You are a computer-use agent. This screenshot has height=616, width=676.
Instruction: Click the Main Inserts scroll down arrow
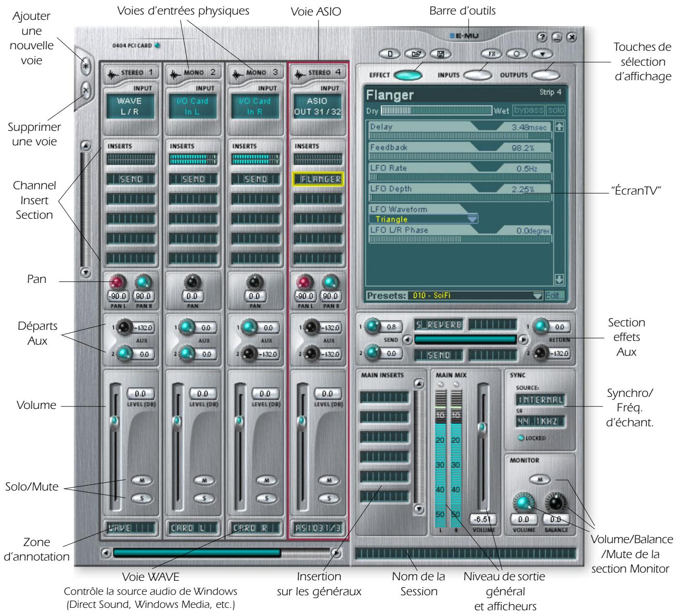click(419, 508)
